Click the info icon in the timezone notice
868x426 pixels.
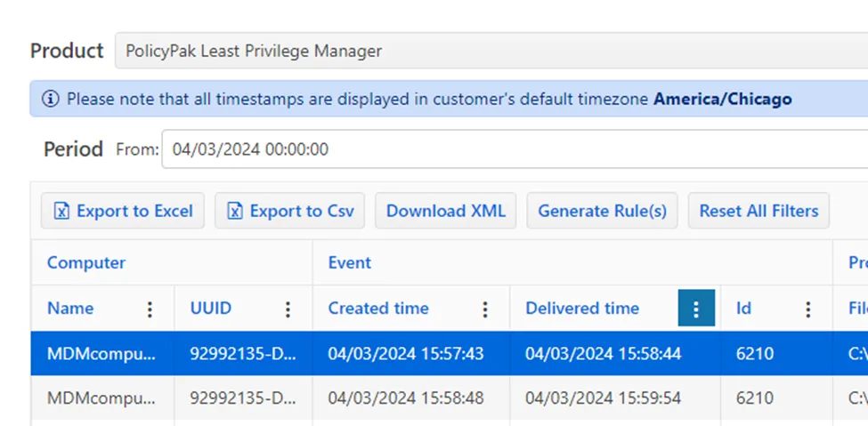pyautogui.click(x=51, y=99)
